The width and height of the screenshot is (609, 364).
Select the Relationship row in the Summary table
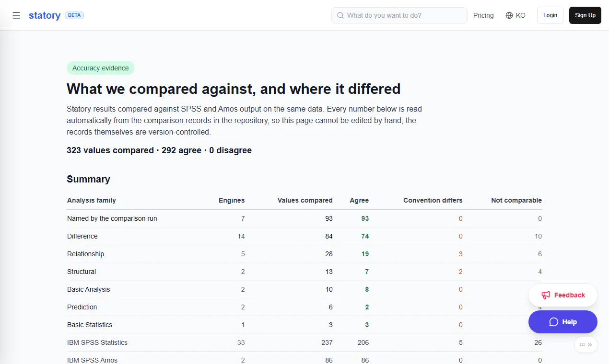point(304,254)
